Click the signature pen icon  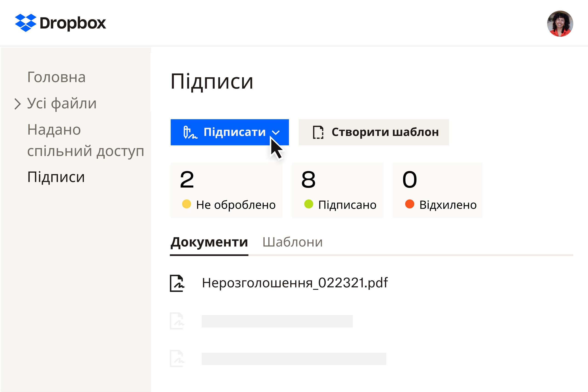(x=190, y=132)
